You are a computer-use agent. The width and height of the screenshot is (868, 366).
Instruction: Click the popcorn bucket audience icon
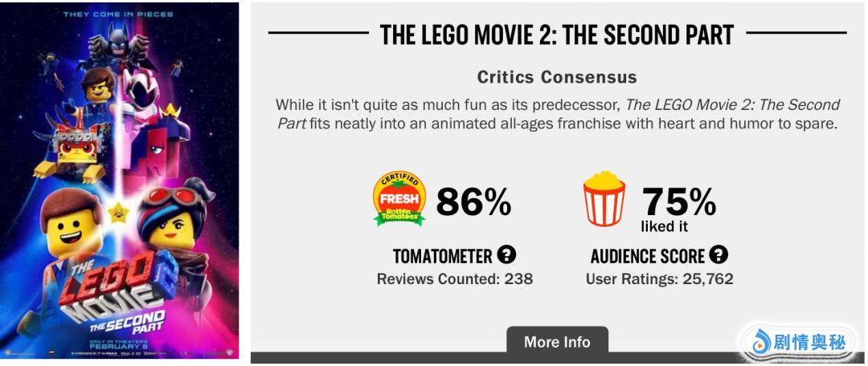pos(604,198)
